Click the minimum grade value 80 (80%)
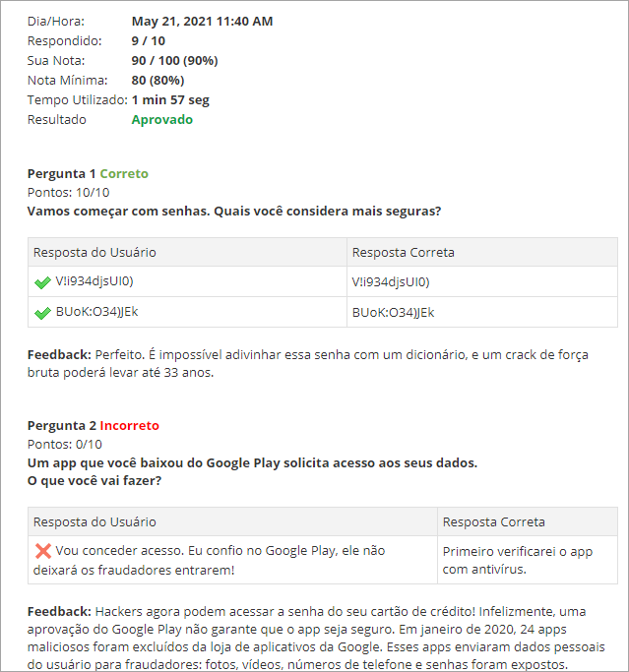This screenshot has width=629, height=672. [x=157, y=81]
